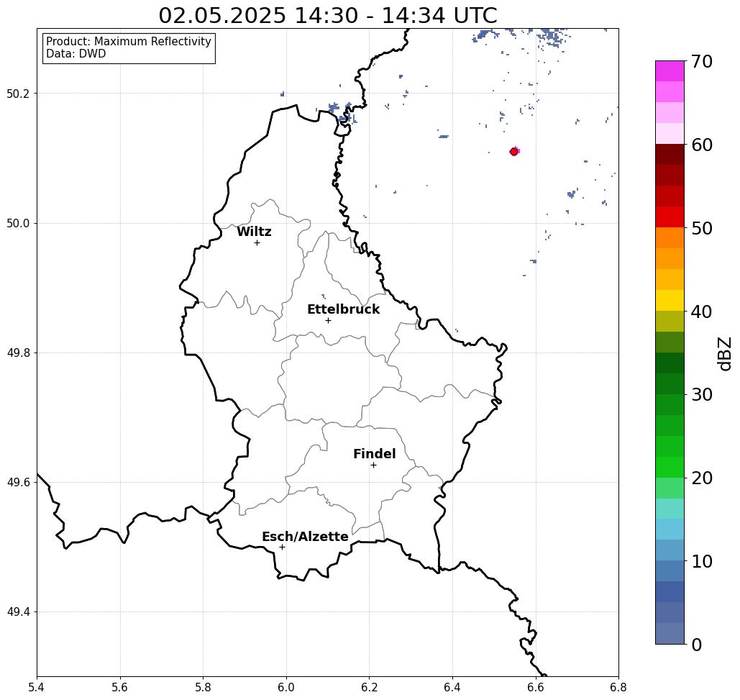Image resolution: width=740 pixels, height=700 pixels.
Task: Click the longitude tick label 6.6
Action: pyautogui.click(x=535, y=687)
